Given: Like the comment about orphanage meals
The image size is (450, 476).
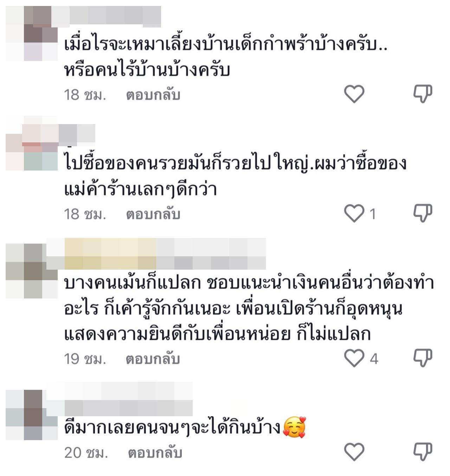Looking at the screenshot, I should (354, 94).
